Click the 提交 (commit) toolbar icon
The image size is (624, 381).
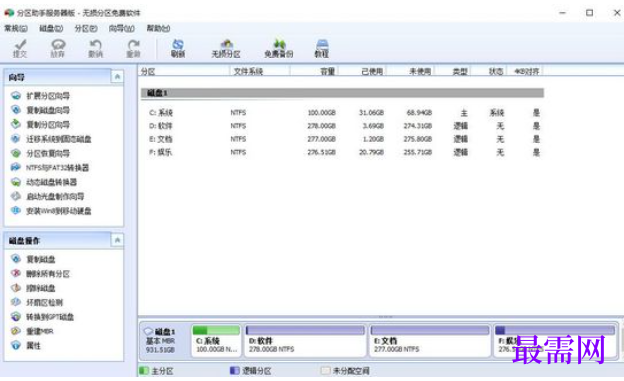tap(20, 49)
